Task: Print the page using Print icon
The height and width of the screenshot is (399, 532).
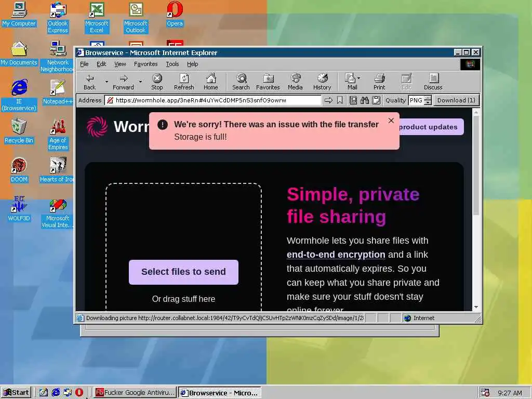Action: click(x=379, y=82)
